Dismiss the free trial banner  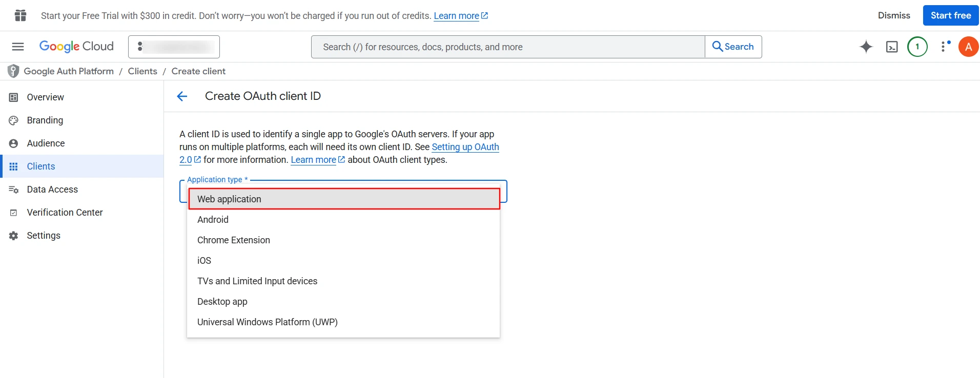coord(894,15)
